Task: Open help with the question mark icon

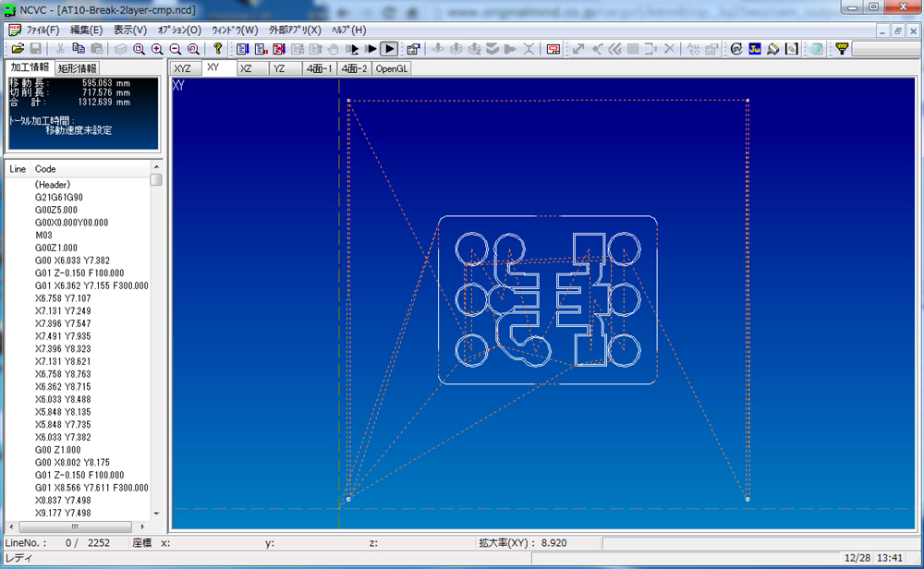Action: 218,48
